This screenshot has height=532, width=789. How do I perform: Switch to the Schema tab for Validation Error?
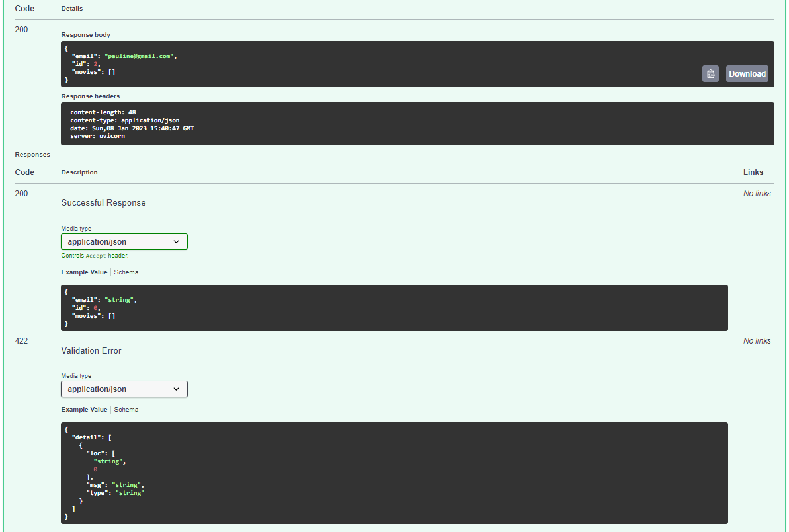(126, 409)
